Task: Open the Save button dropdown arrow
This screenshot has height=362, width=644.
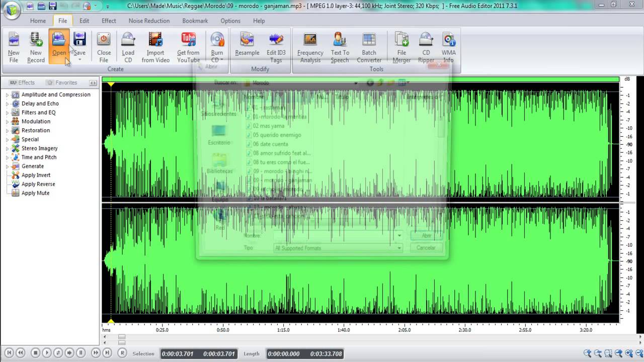Action: point(79,60)
